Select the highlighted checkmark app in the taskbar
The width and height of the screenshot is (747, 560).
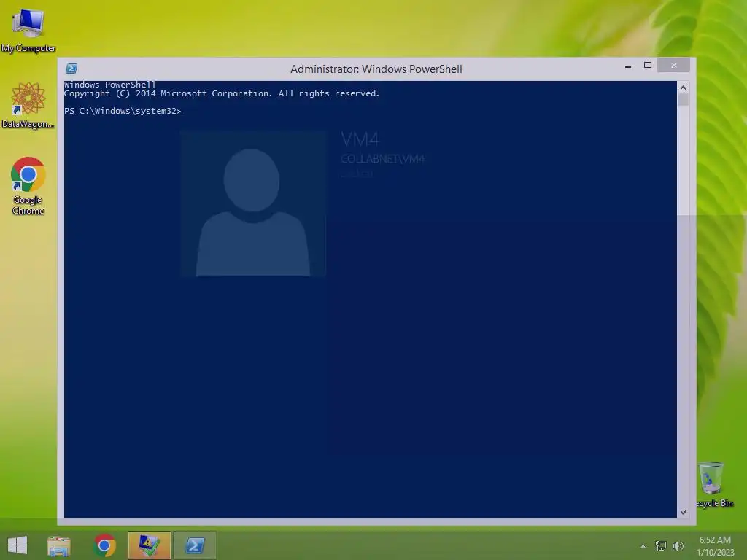tap(149, 545)
